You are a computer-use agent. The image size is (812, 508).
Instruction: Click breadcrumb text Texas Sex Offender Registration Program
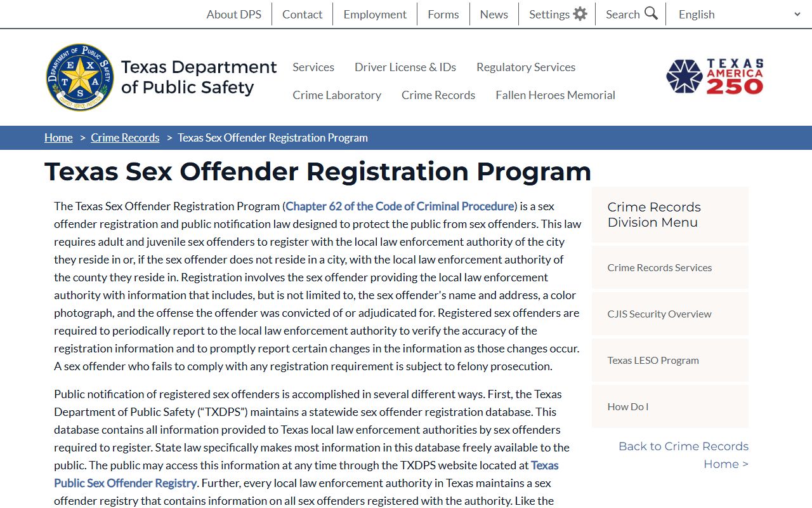pos(273,138)
